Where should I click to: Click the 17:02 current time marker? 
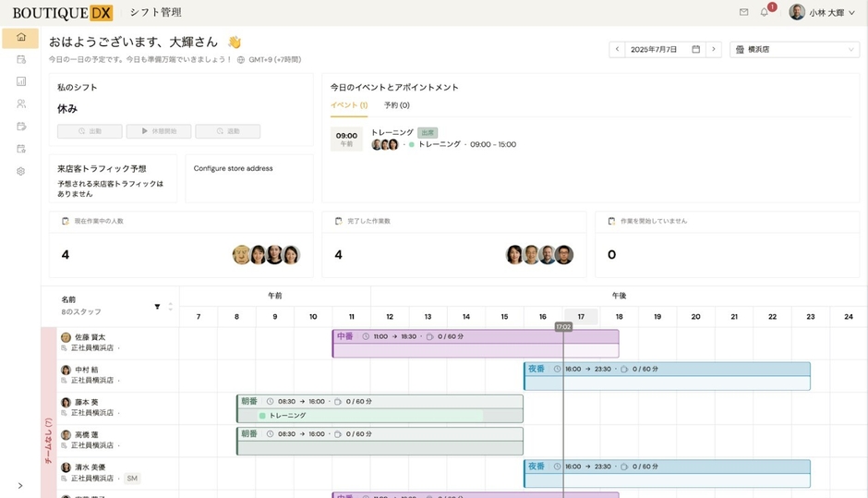point(563,327)
